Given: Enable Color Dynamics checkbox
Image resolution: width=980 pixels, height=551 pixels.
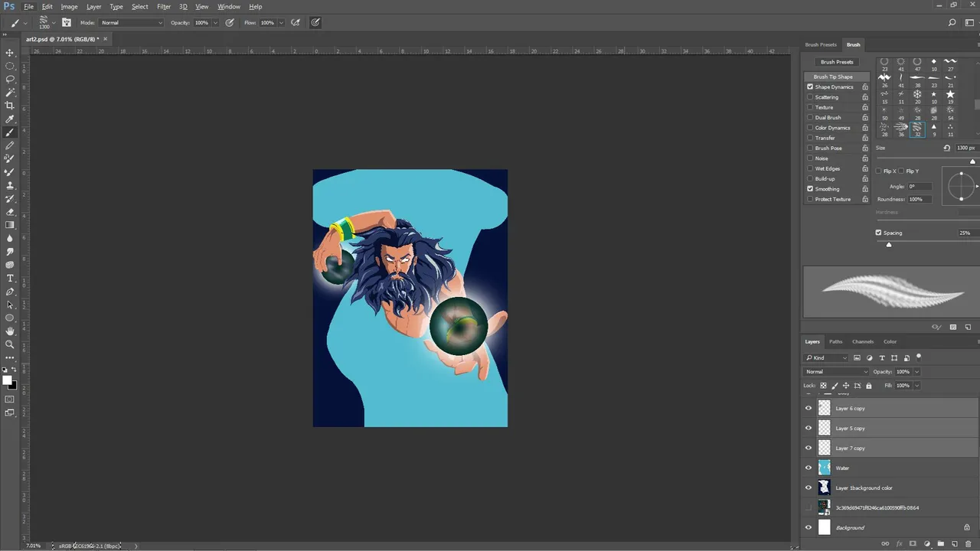Looking at the screenshot, I should click(x=810, y=128).
